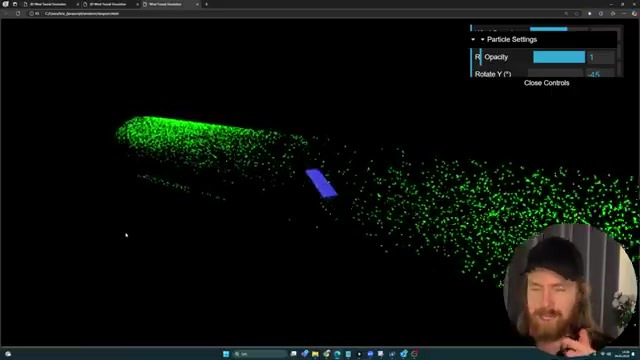Open the tab actions menu icon
The image size is (640, 360).
[15, 4]
